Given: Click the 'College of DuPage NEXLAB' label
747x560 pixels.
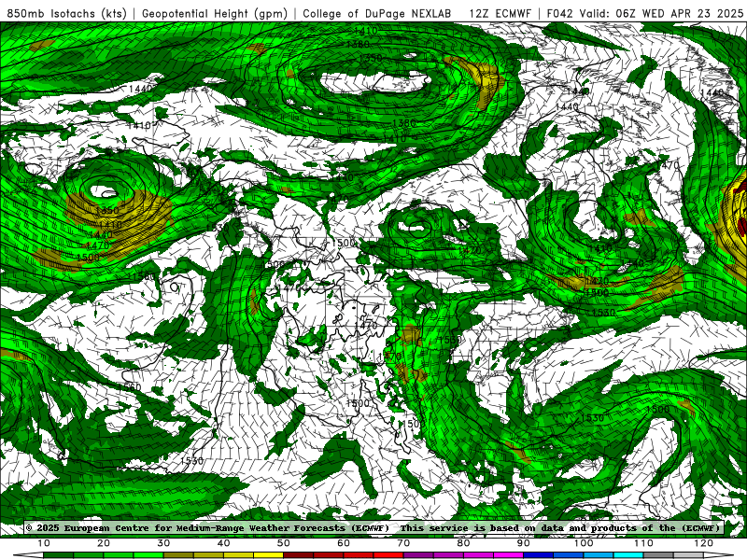Looking at the screenshot, I should pos(377,14).
